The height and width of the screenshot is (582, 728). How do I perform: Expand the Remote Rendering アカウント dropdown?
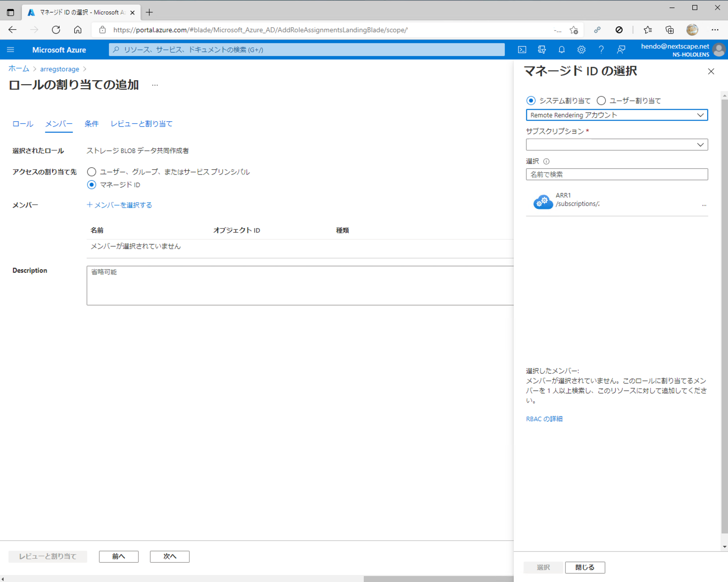pos(617,115)
